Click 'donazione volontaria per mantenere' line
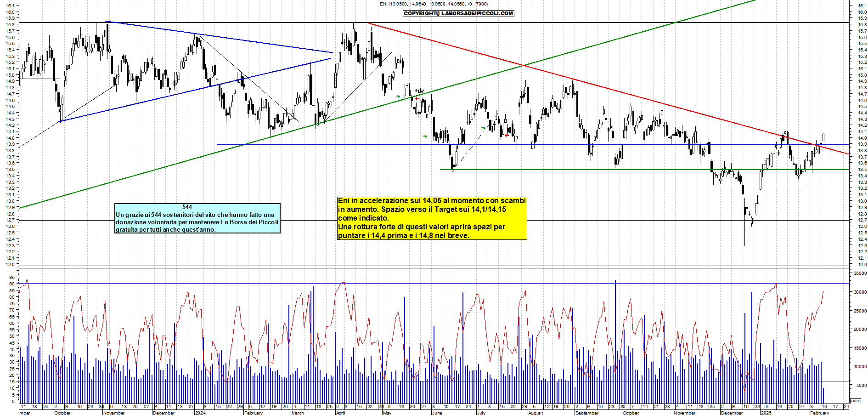This screenshot has height=415, width=868. click(197, 222)
